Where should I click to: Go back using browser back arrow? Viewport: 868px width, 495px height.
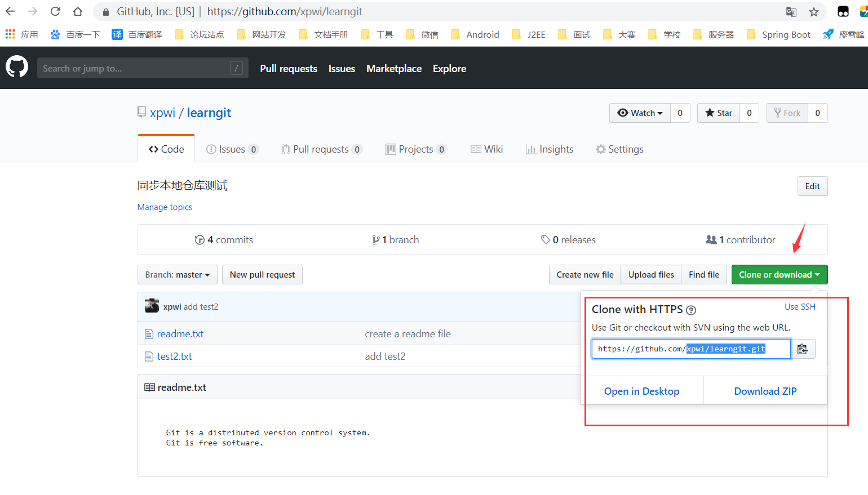coord(10,11)
